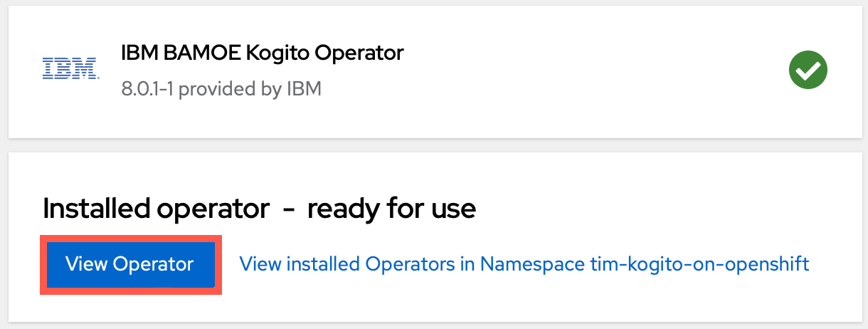Viewport: 868px width, 329px height.
Task: Click the red highlight border around View Operator
Action: click(43, 264)
